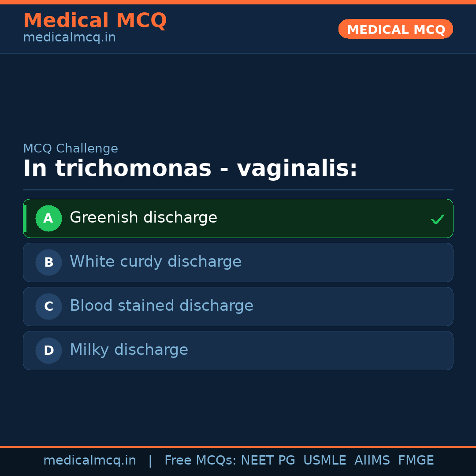Open the medicalmcq.in link in the header
This screenshot has width=476, height=476.
point(69,37)
